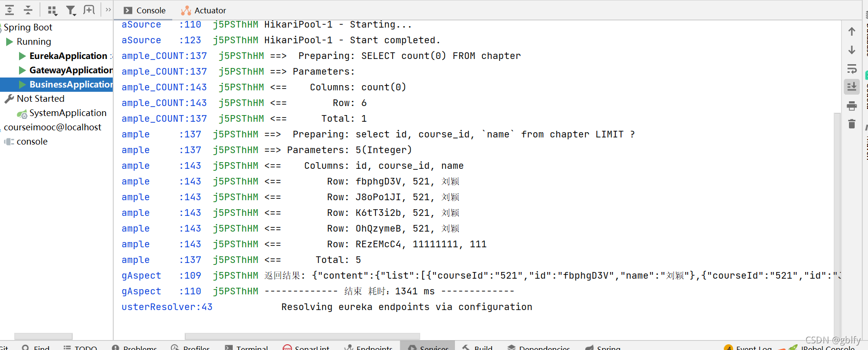Click the Not Started wrench icon
The image size is (868, 350).
click(x=9, y=98)
